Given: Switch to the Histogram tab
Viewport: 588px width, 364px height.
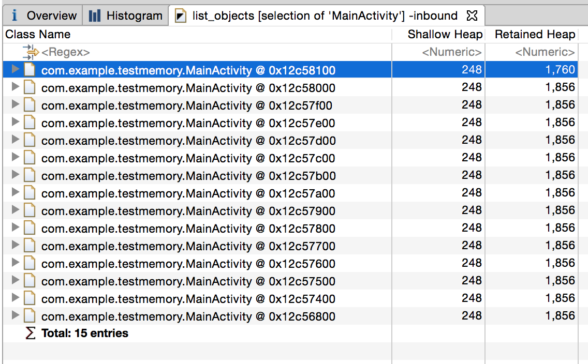Looking at the screenshot, I should coord(126,16).
